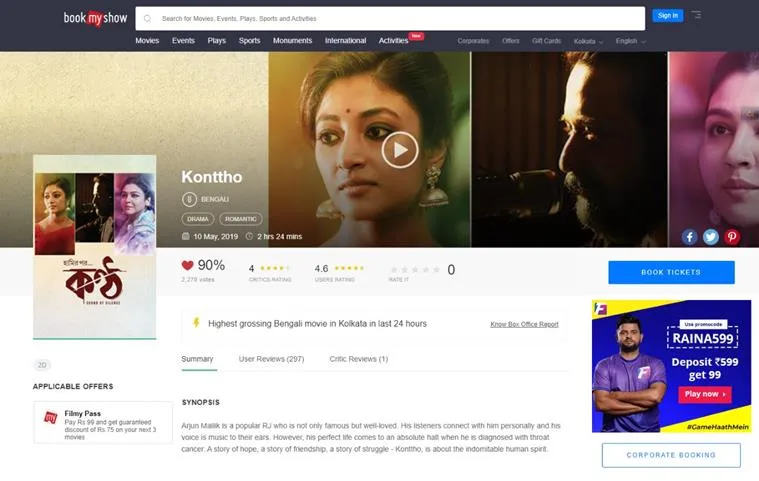Select the Summary tab
This screenshot has width=759, height=481.
click(197, 359)
